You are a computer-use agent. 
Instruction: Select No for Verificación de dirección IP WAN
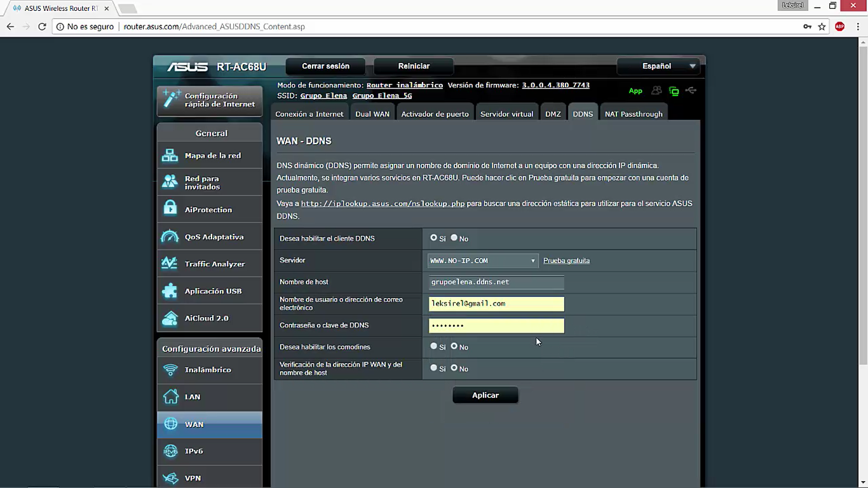tap(454, 368)
